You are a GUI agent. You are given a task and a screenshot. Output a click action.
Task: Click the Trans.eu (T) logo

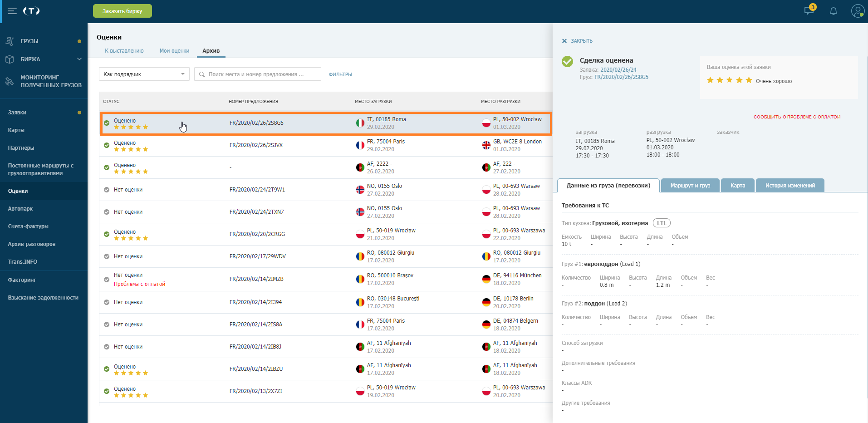coord(31,11)
